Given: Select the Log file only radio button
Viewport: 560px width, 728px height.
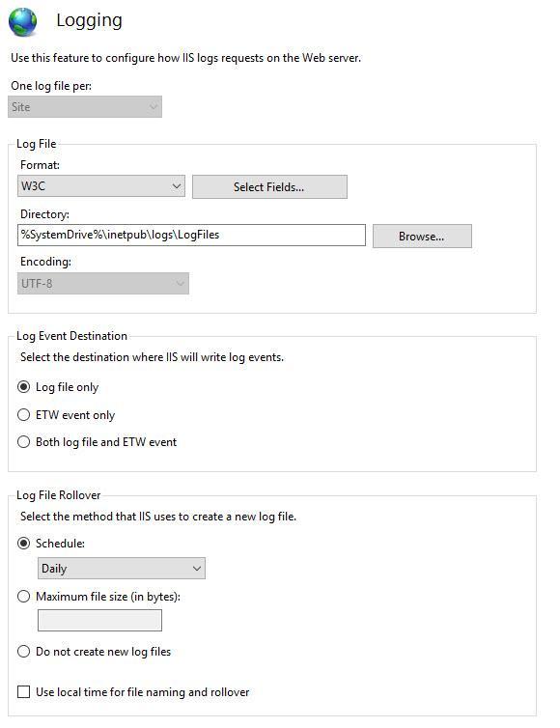Looking at the screenshot, I should click(24, 387).
